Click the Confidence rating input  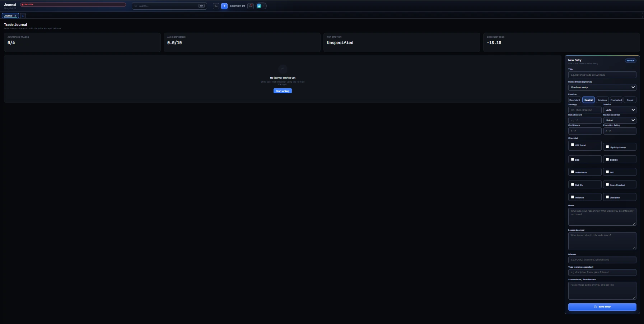tap(585, 131)
